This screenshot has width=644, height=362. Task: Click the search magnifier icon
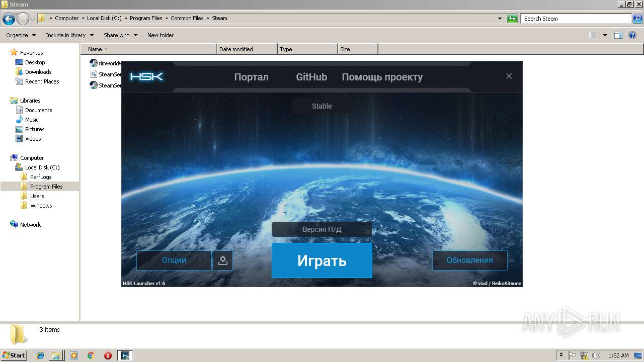[637, 19]
